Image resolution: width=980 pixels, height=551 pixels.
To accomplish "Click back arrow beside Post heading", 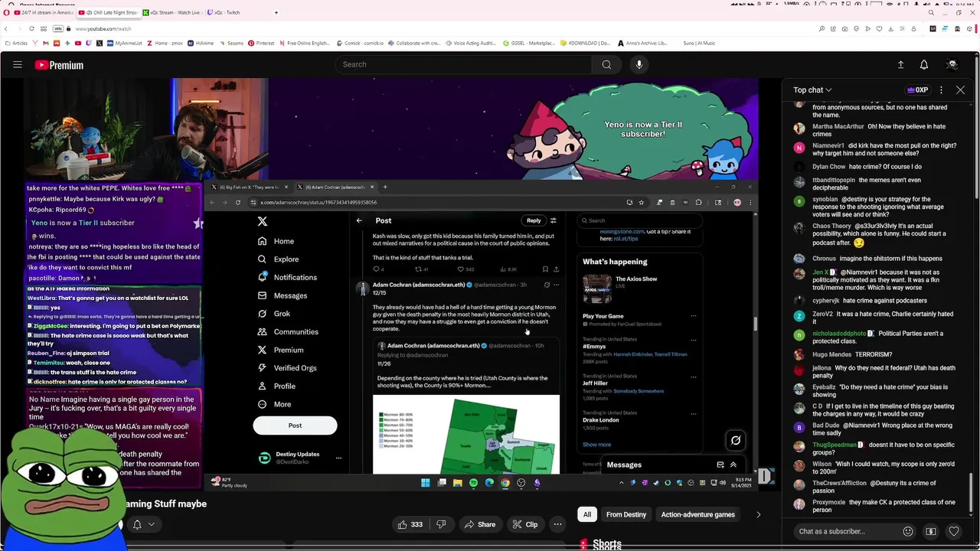I will pyautogui.click(x=359, y=220).
